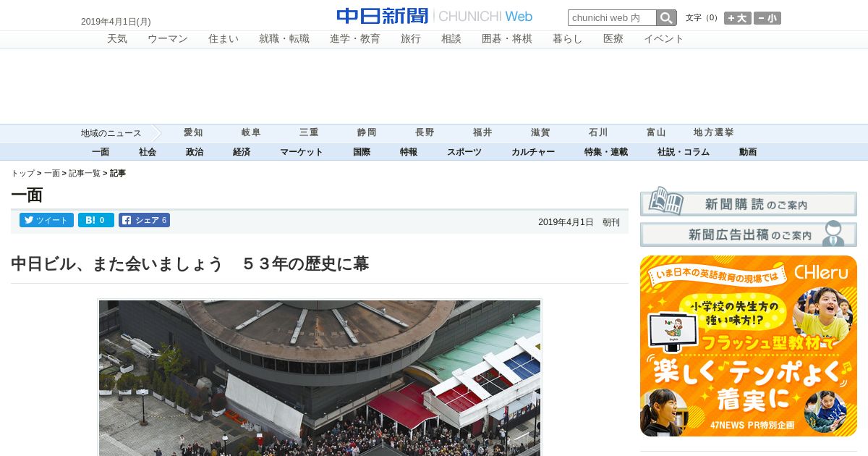868x456 pixels.
Task: Follow the 記事一覧 breadcrumb link
Action: (85, 174)
